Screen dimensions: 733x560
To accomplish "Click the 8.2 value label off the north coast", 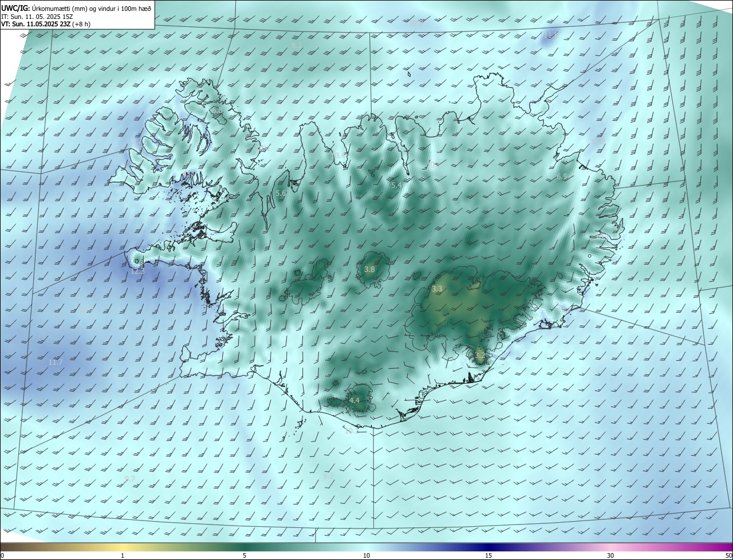I will (297, 45).
